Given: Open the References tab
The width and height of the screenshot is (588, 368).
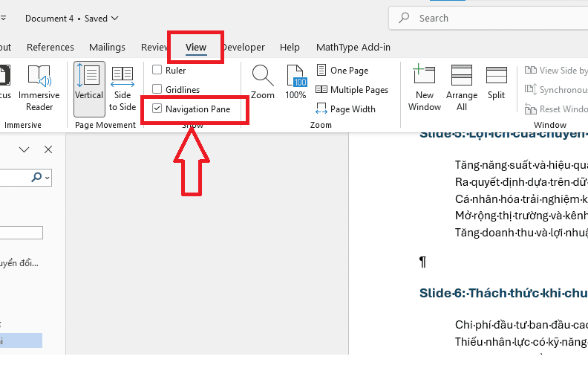Looking at the screenshot, I should (x=50, y=48).
